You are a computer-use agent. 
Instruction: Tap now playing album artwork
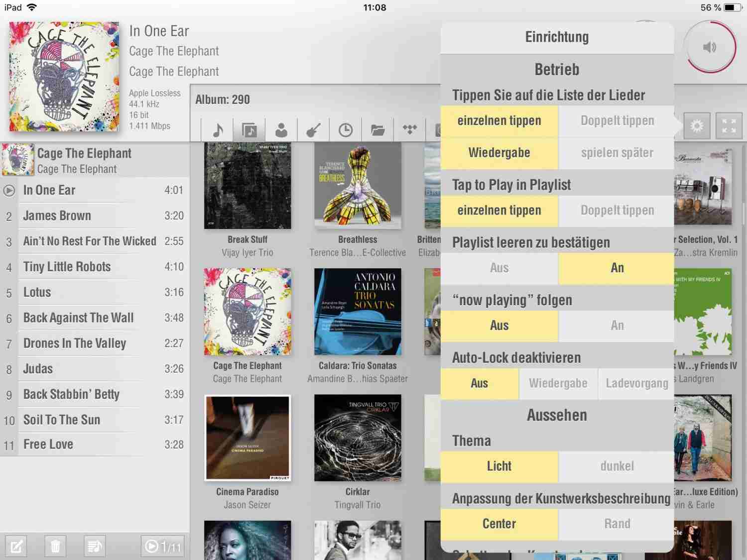point(64,76)
